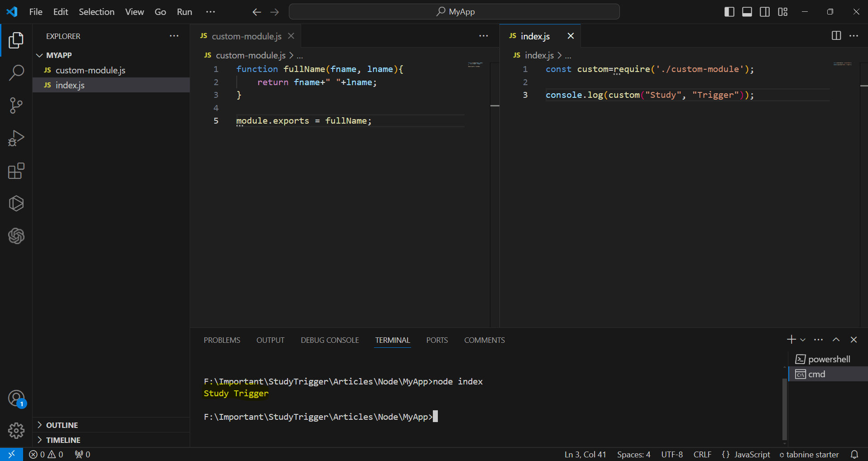Image resolution: width=868 pixels, height=461 pixels.
Task: Toggle bottom panel visibility
Action: 747,12
